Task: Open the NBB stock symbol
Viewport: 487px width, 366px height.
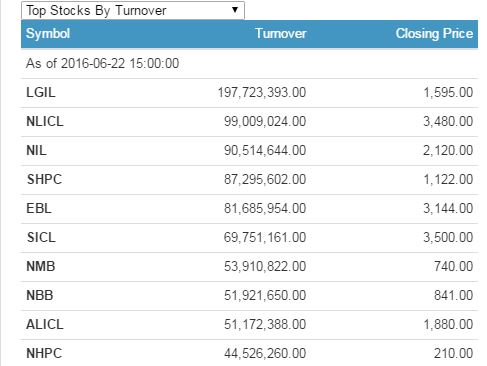Action: [40, 295]
